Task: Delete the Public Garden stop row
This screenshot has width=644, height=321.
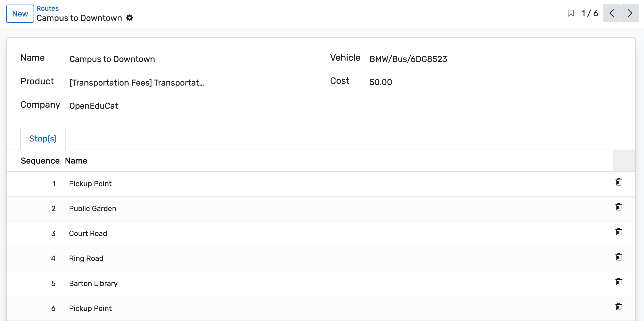Action: click(x=618, y=207)
